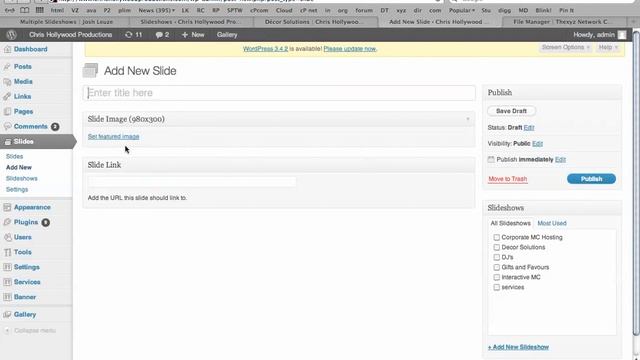Click the Media sidebar icon

point(7,82)
